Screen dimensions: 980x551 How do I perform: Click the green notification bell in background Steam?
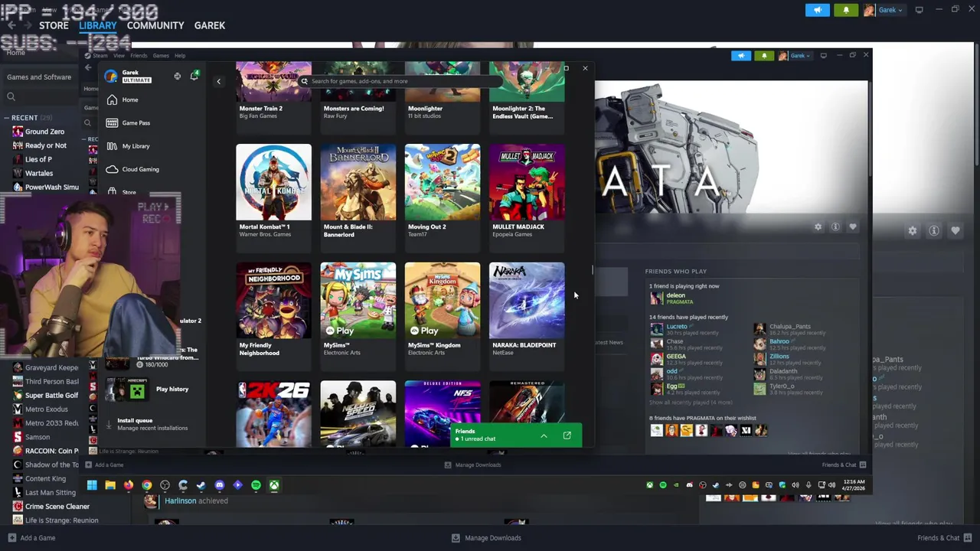pos(845,10)
